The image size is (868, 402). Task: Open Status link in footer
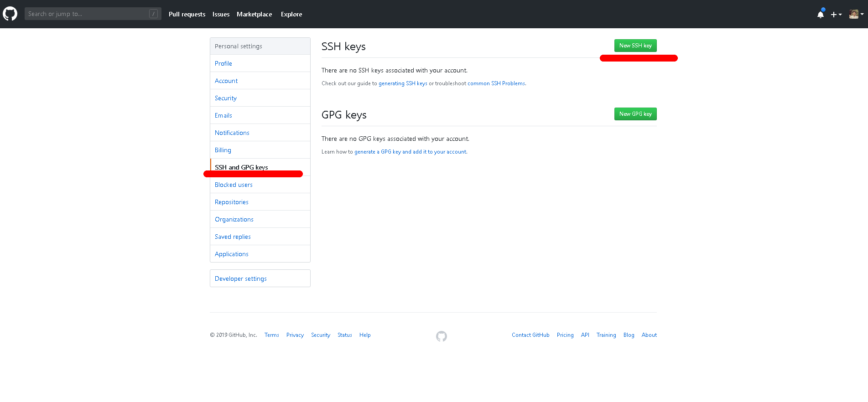345,335
